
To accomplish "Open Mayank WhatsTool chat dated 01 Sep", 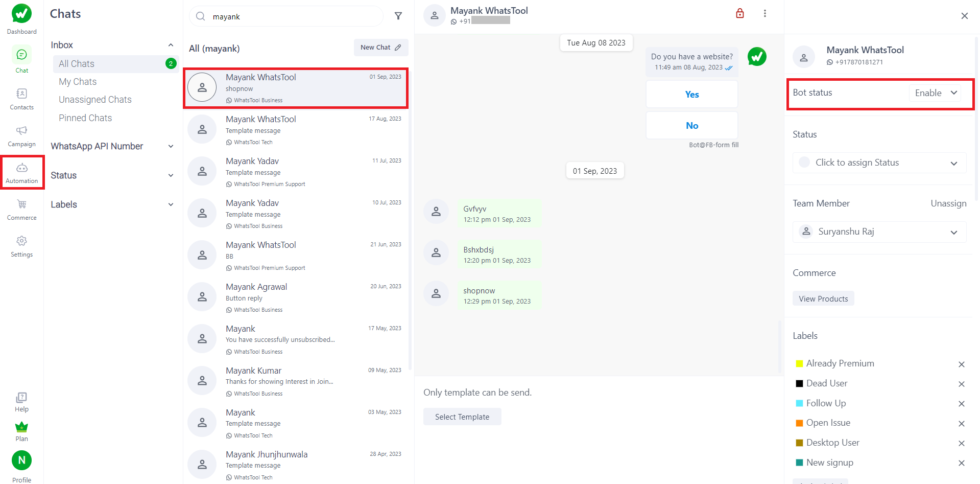I will point(296,88).
